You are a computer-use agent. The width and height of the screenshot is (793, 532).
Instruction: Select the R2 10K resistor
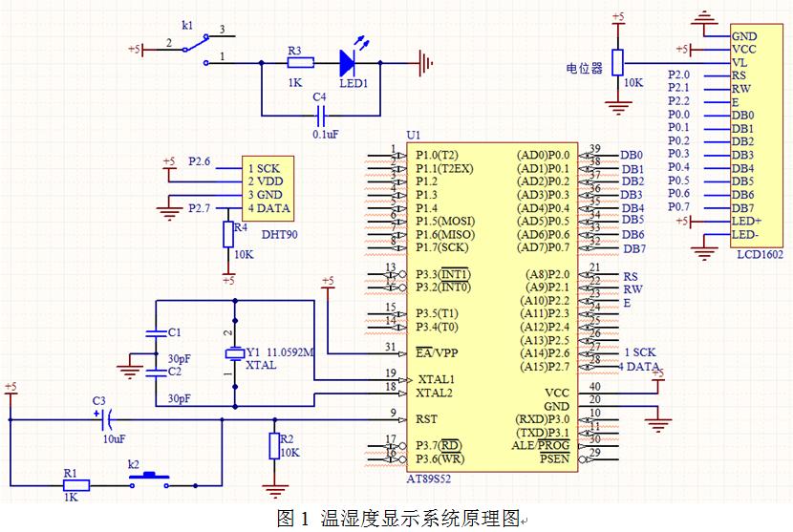point(275,446)
